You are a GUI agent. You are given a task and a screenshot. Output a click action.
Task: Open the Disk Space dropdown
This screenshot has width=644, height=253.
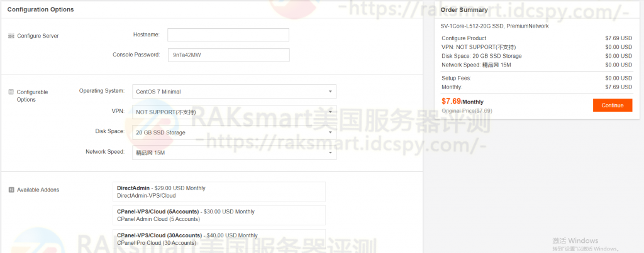pyautogui.click(x=234, y=132)
